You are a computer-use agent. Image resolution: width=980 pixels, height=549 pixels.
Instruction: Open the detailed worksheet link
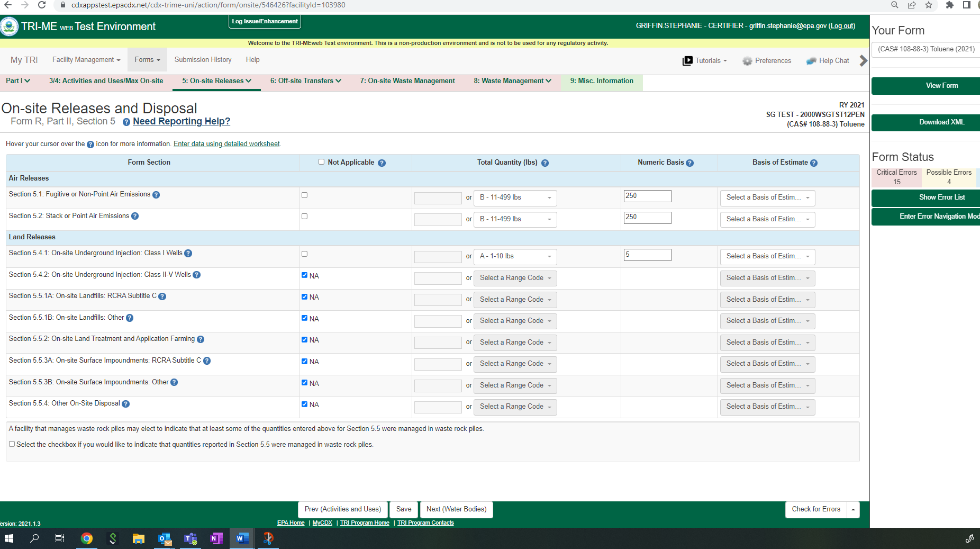click(x=226, y=144)
